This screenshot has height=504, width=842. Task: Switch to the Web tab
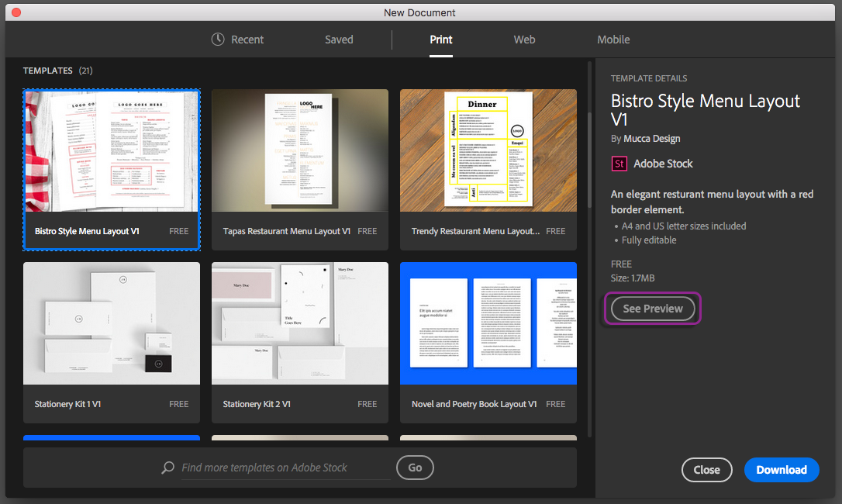click(x=524, y=40)
